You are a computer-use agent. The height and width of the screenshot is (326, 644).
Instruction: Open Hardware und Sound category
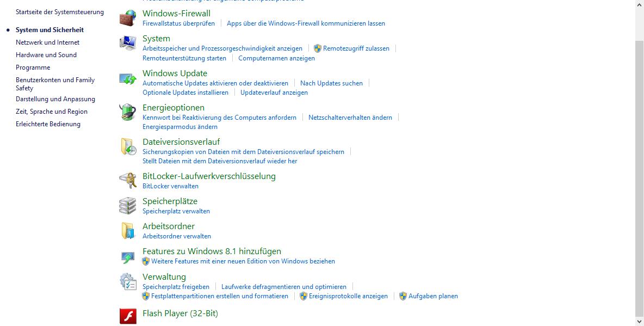(46, 54)
